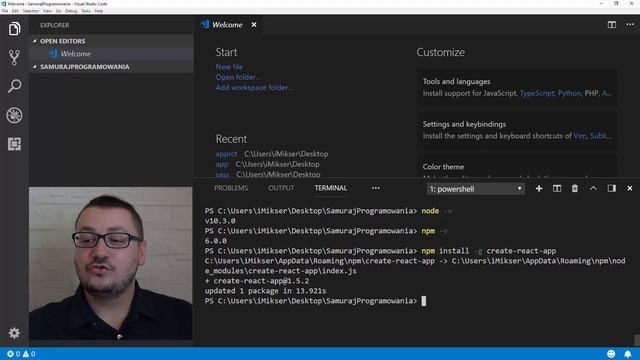
Task: Click the New file link
Action: [x=229, y=67]
